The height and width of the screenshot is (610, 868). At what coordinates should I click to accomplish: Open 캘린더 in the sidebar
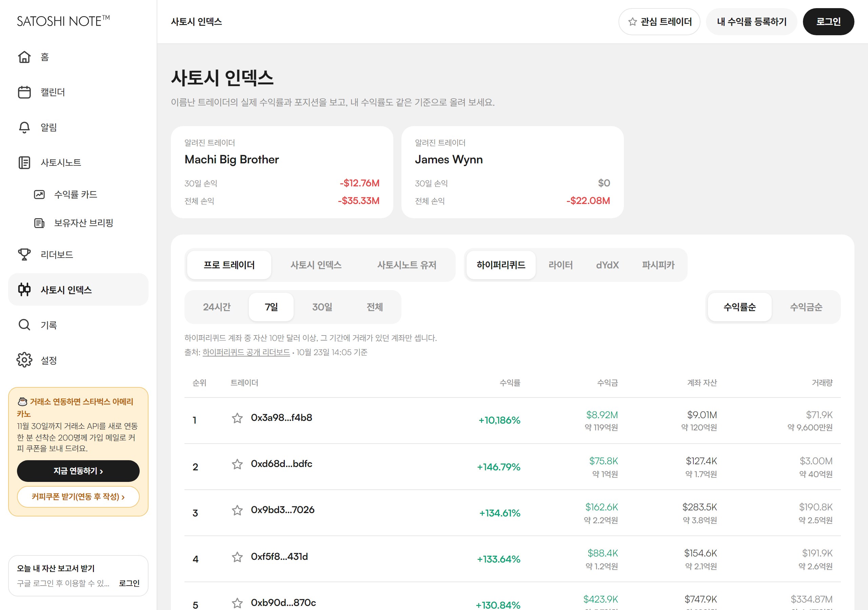click(x=78, y=92)
